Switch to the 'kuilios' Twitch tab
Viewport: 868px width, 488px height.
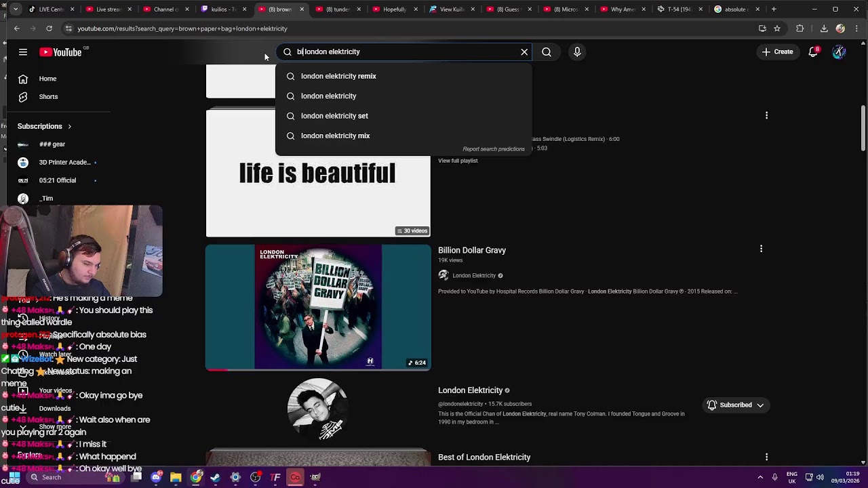click(222, 9)
